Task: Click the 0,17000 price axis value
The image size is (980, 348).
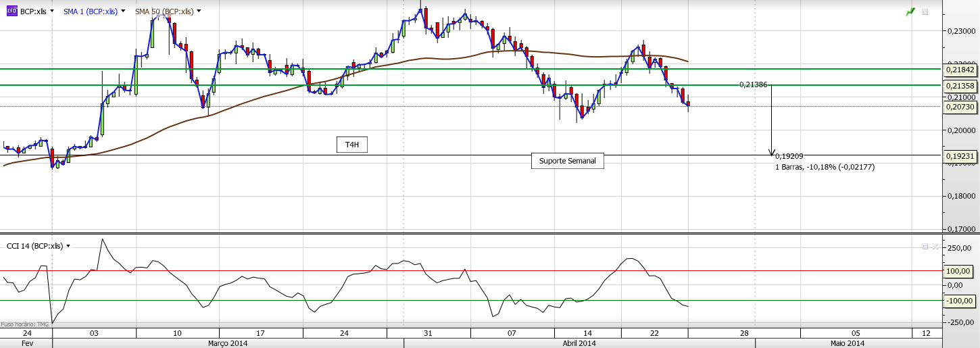Action: pyautogui.click(x=962, y=230)
